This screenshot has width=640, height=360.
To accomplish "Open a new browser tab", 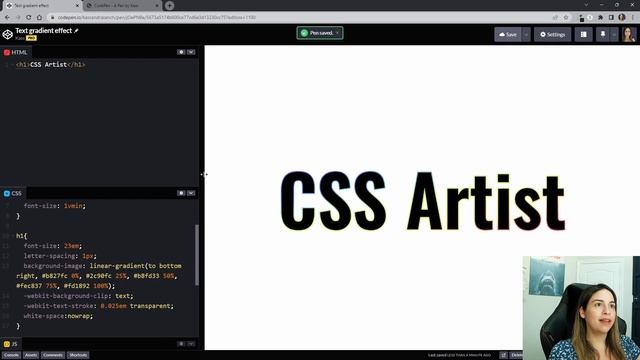I will pyautogui.click(x=169, y=6).
